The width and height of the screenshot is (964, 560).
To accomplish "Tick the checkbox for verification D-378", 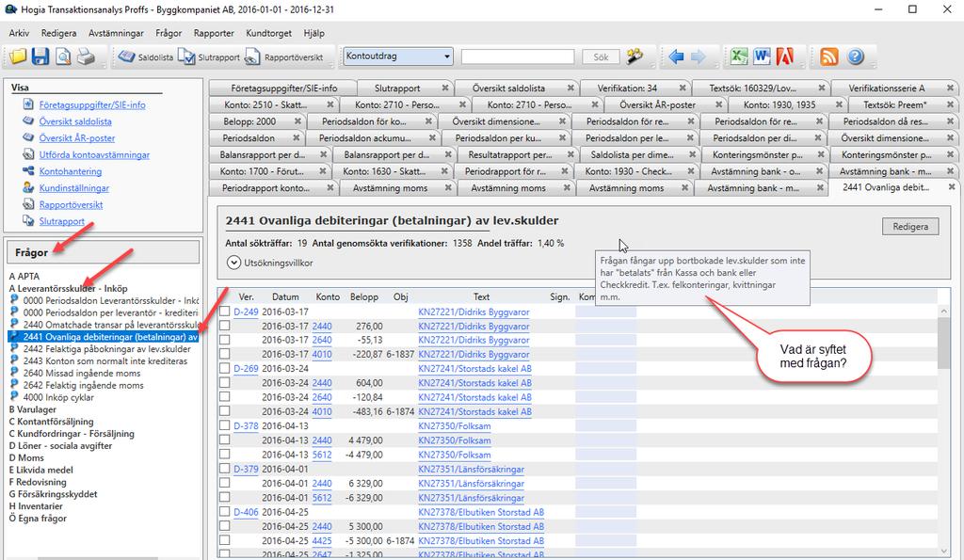I will pos(225,425).
